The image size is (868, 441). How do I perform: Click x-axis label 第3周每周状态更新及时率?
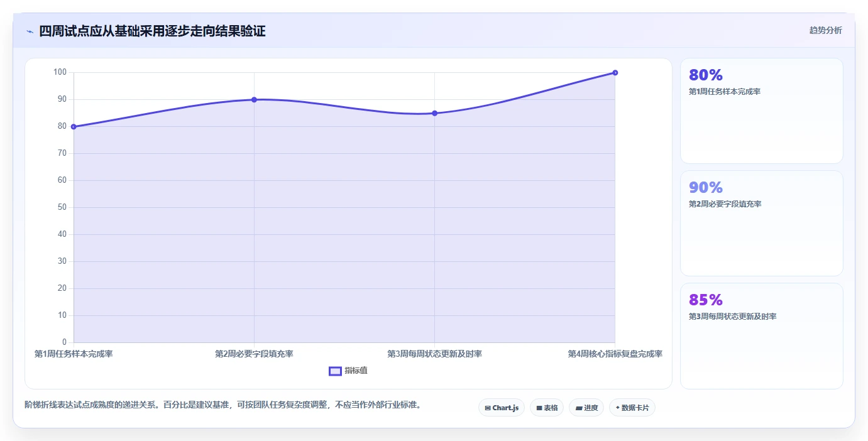point(434,354)
